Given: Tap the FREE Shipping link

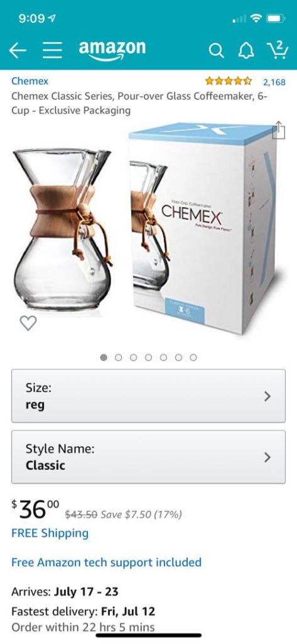Looking at the screenshot, I should [x=50, y=533].
